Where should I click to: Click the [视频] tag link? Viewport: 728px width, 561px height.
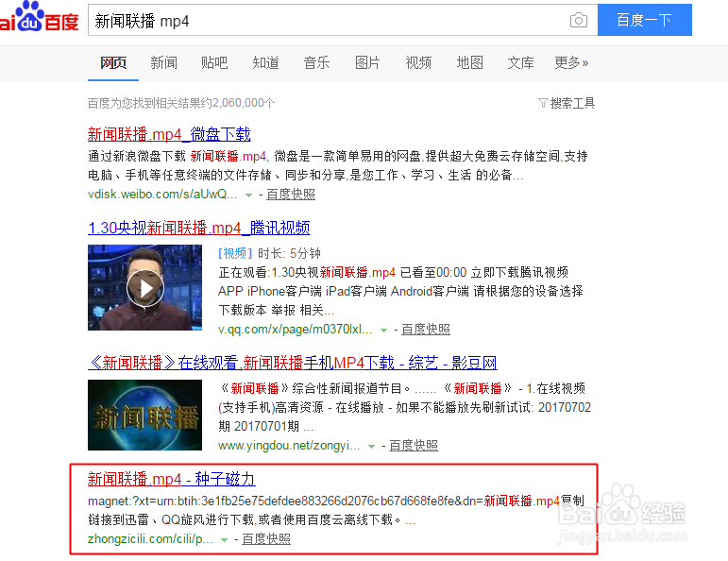pyautogui.click(x=235, y=253)
